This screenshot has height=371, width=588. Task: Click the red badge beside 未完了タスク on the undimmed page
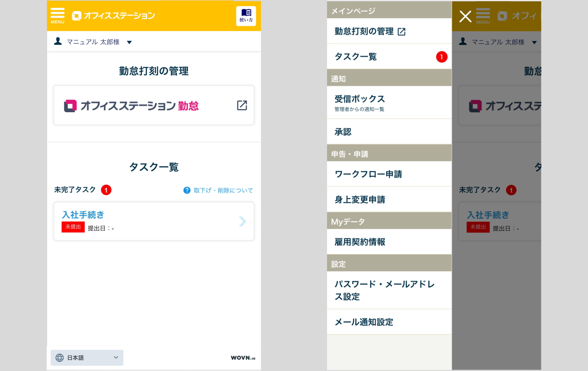pos(106,190)
